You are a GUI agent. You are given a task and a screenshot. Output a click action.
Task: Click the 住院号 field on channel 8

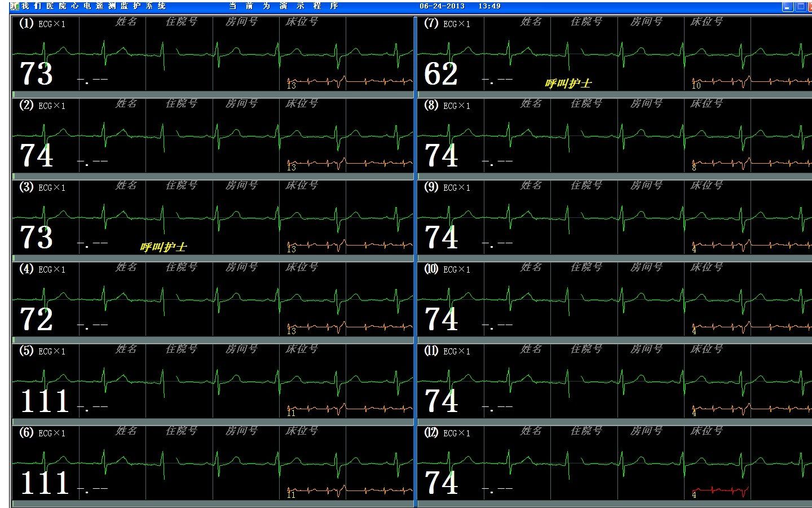pos(586,103)
